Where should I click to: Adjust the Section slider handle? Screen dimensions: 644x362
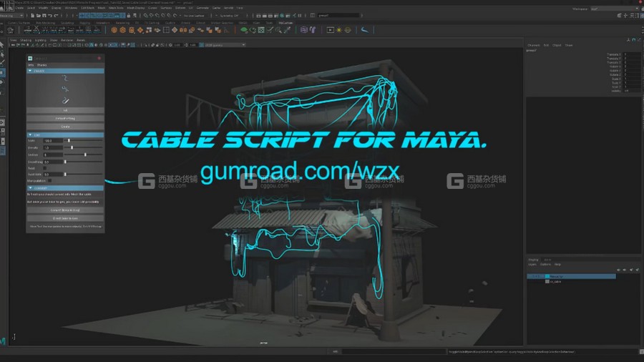tap(85, 155)
